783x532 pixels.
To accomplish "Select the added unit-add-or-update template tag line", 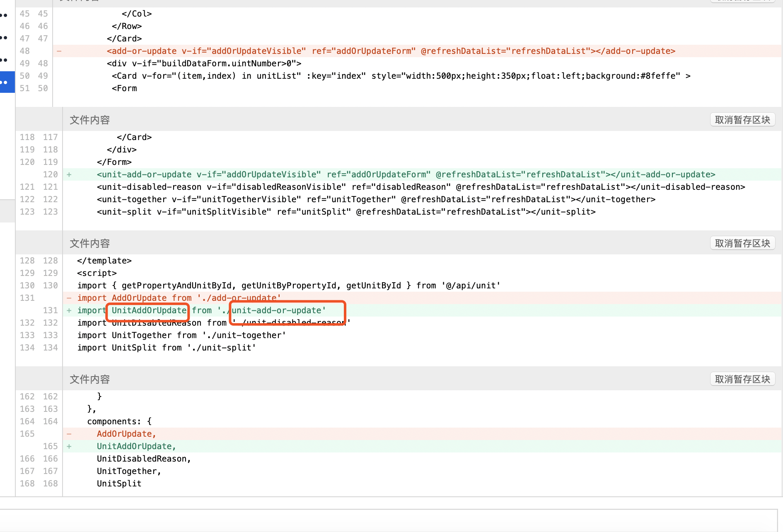I will click(406, 174).
